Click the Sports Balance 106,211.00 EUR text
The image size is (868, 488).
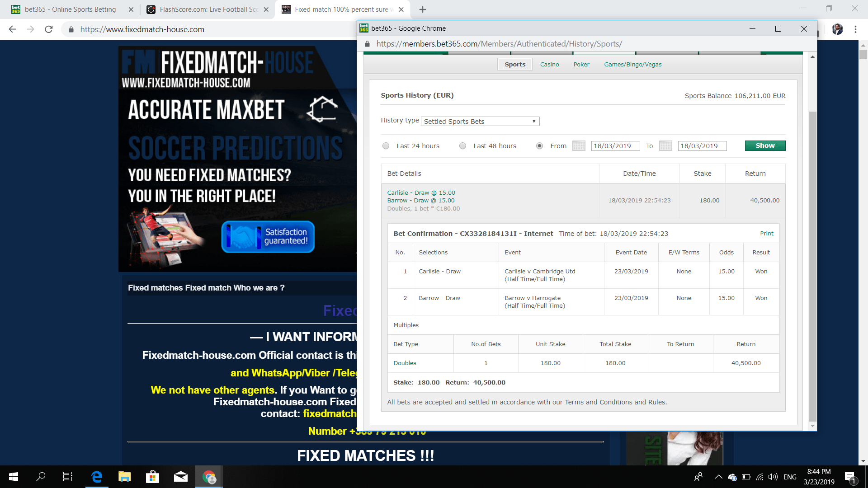[735, 96]
